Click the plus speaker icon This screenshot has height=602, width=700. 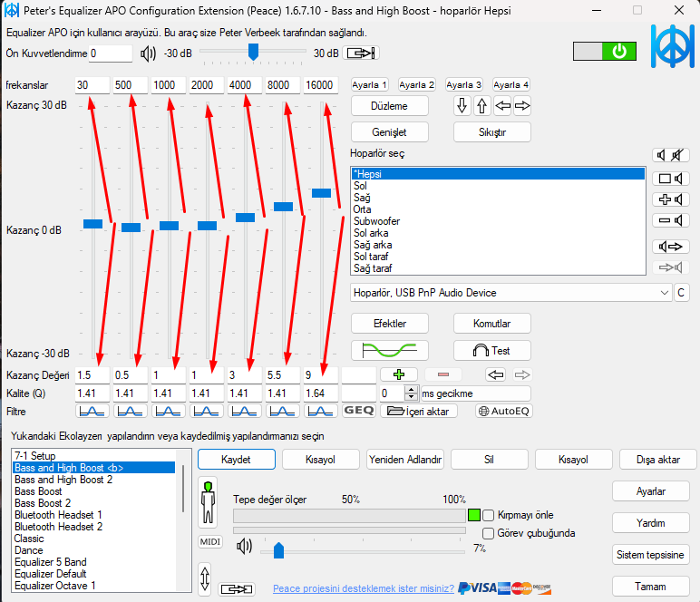671,199
